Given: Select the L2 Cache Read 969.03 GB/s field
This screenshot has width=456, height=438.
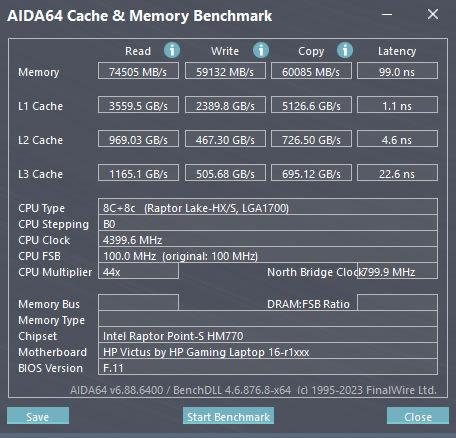Looking at the screenshot, I should click(138, 139).
